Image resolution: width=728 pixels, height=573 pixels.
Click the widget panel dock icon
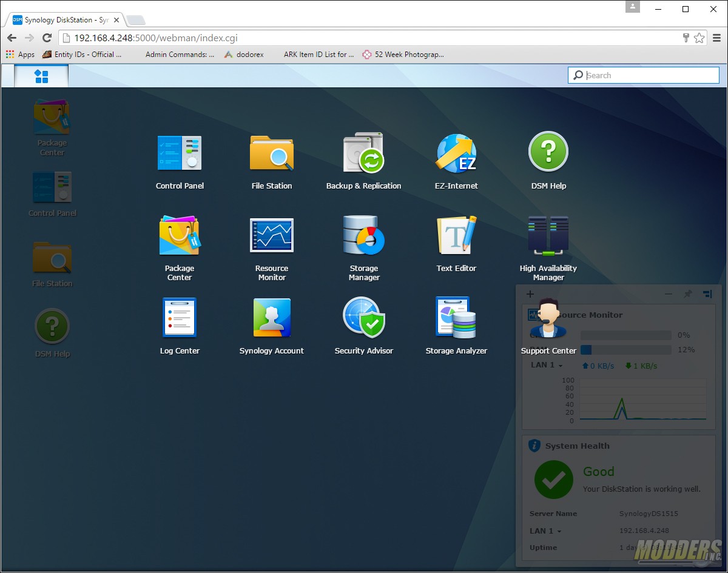[x=707, y=294]
